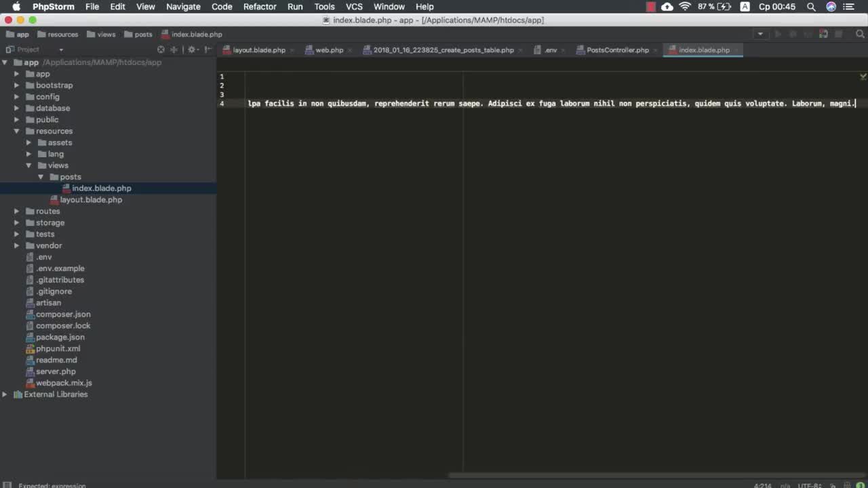Screen dimensions: 868x488
Task: Select the composer.json file
Action: (x=62, y=314)
